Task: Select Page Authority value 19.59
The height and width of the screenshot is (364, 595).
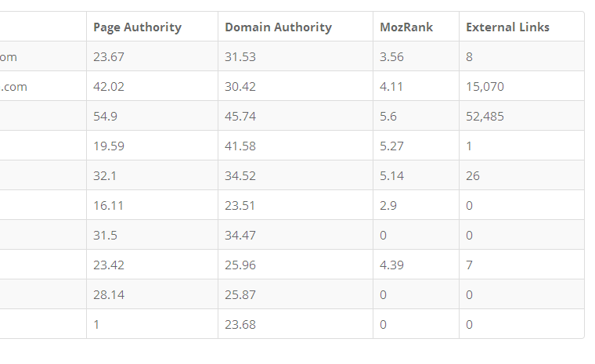Action: 108,146
